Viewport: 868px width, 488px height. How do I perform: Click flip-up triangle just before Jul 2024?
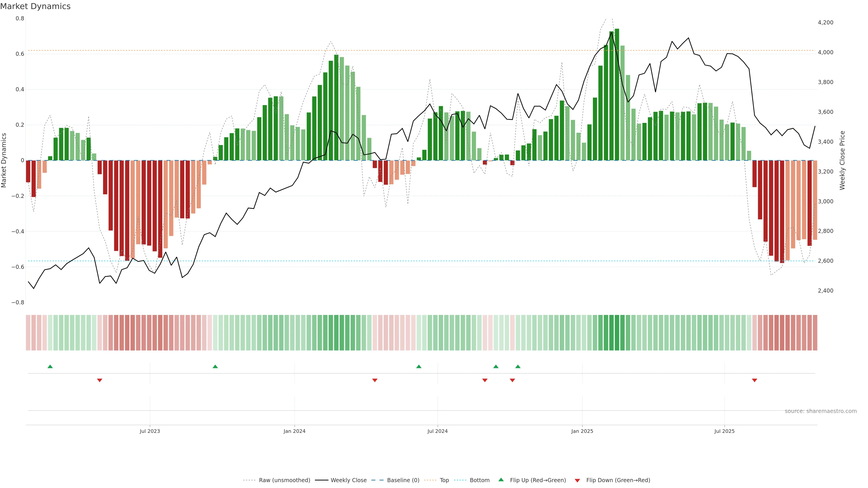point(419,366)
